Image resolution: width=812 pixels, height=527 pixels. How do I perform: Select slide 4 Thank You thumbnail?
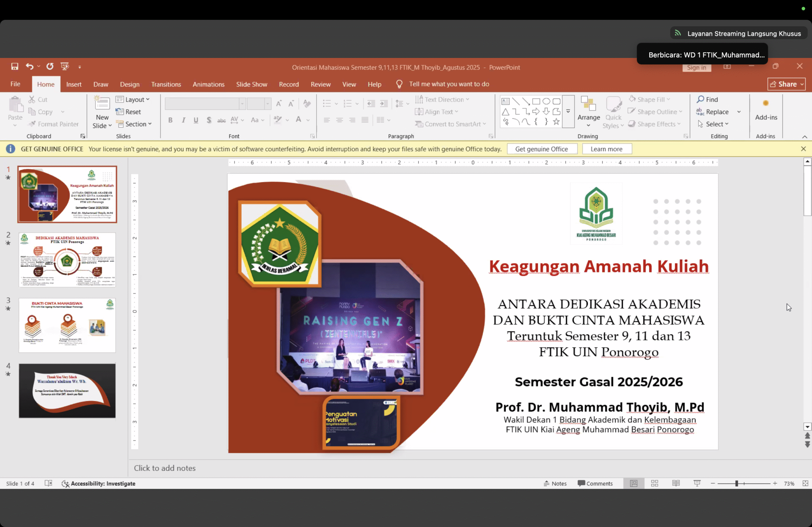67,391
